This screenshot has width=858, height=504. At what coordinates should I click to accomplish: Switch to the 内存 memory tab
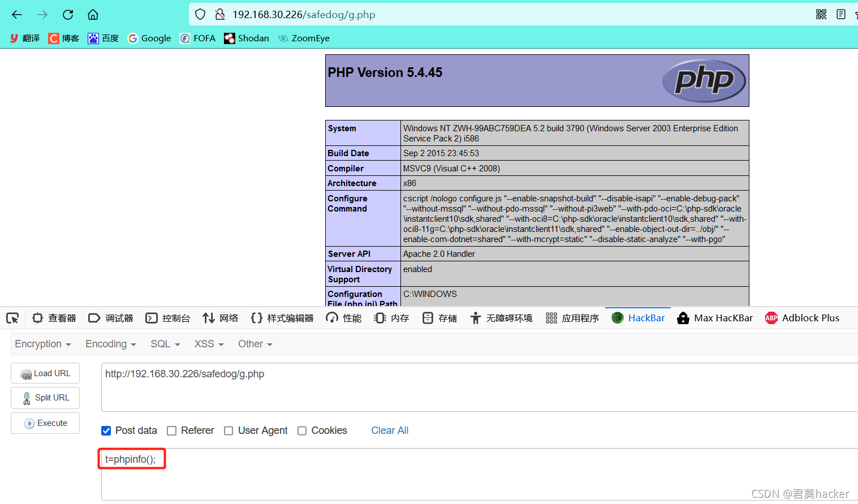point(391,318)
